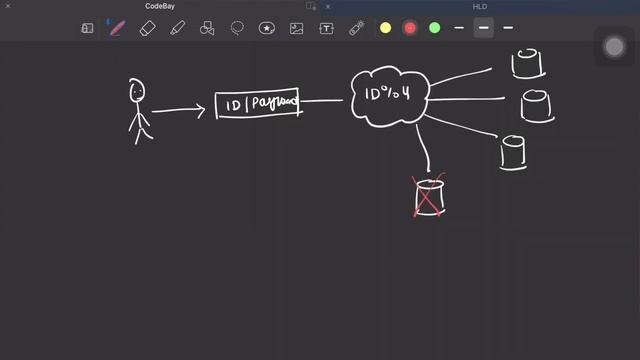Open the new window icon beside CodeBay tab
This screenshot has height=360, width=640.
311,6
